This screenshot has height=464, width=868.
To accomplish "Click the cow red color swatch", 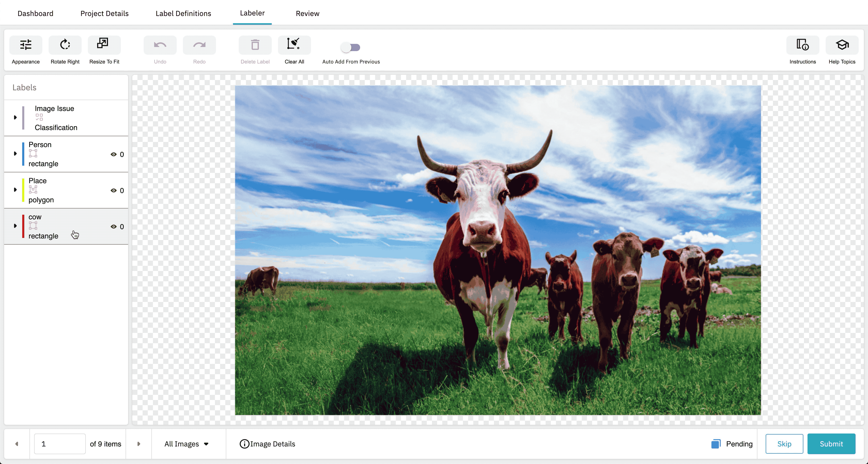I will click(x=23, y=226).
